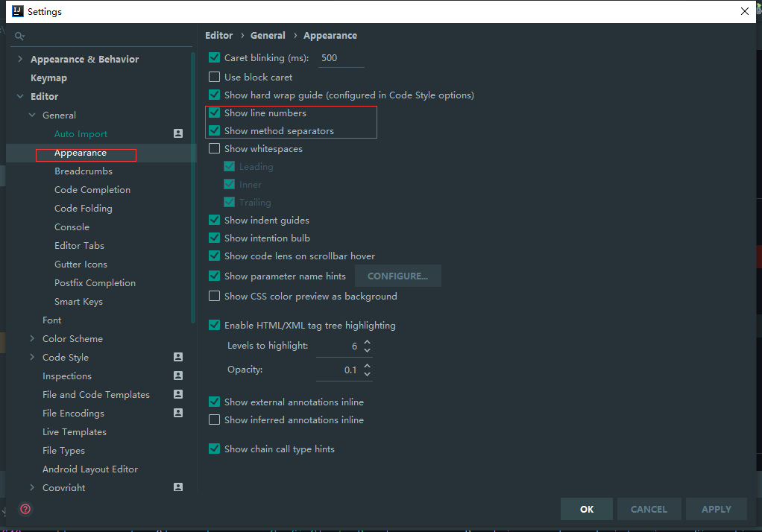Select Appearance in the tree
The height and width of the screenshot is (532, 762).
pos(81,153)
